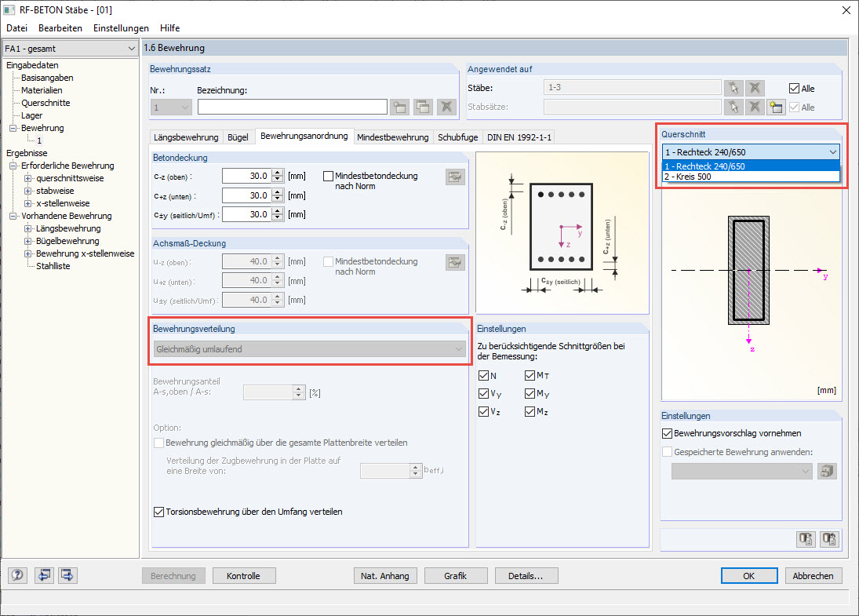859x616 pixels.
Task: Open the Datei menu
Action: pyautogui.click(x=17, y=28)
